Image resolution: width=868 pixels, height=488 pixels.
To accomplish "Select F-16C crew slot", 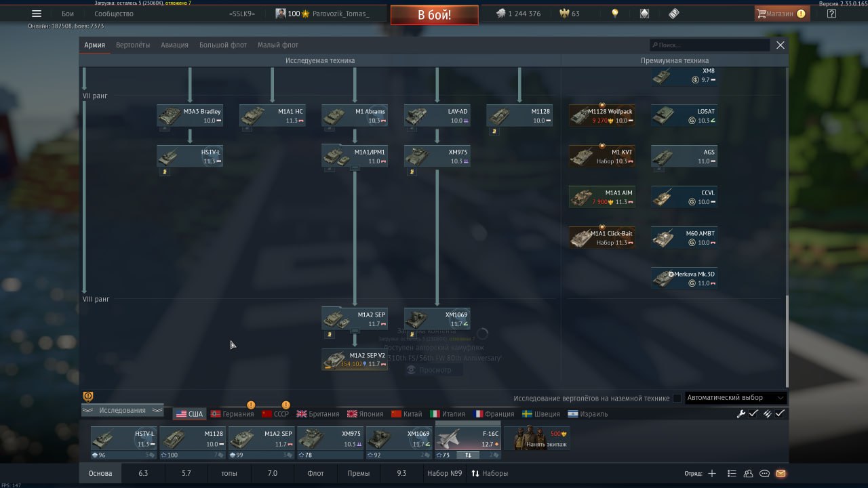I will (468, 439).
